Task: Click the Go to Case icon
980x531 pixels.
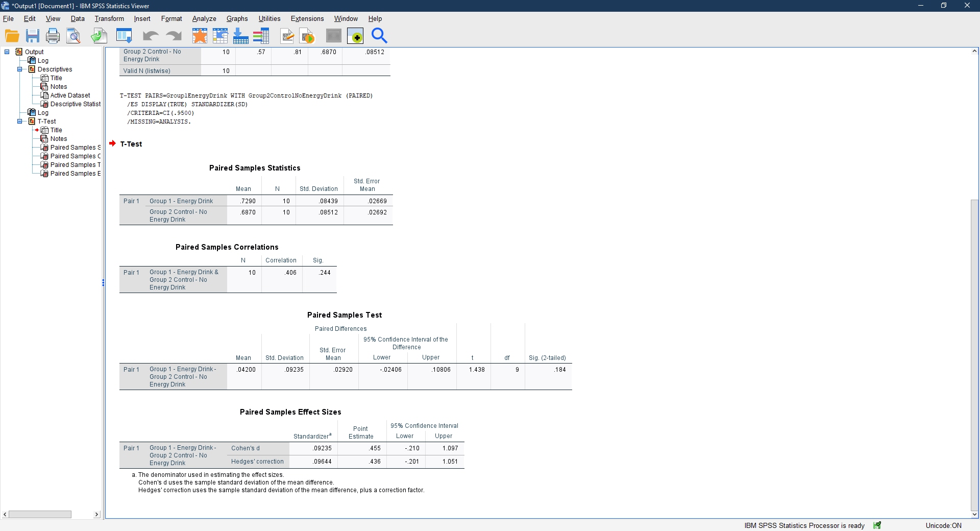Action: point(220,36)
